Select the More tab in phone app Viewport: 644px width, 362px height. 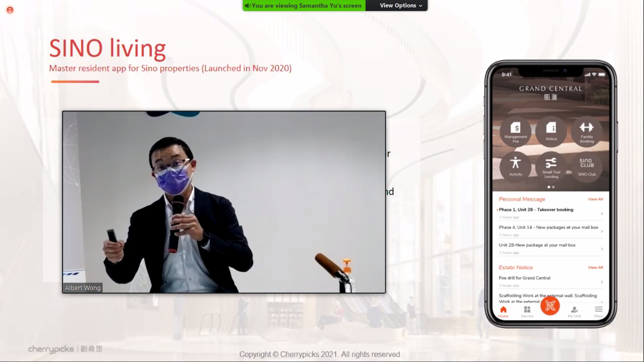(x=599, y=312)
